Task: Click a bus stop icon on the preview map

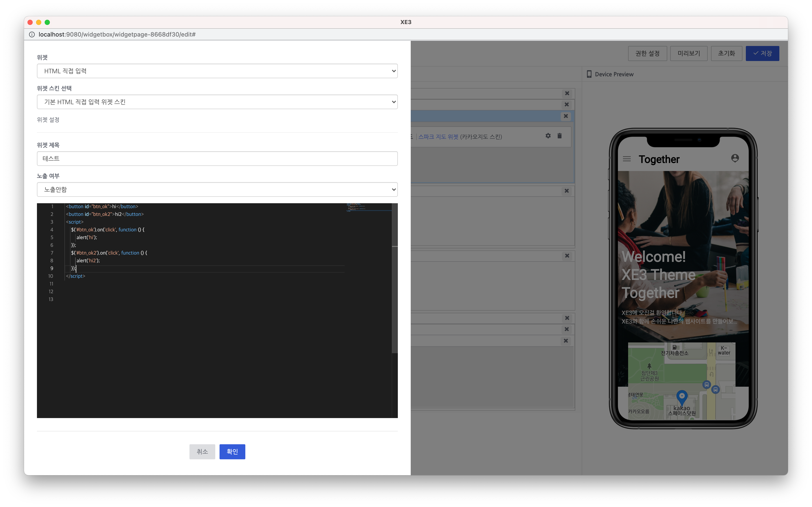Action: click(706, 385)
